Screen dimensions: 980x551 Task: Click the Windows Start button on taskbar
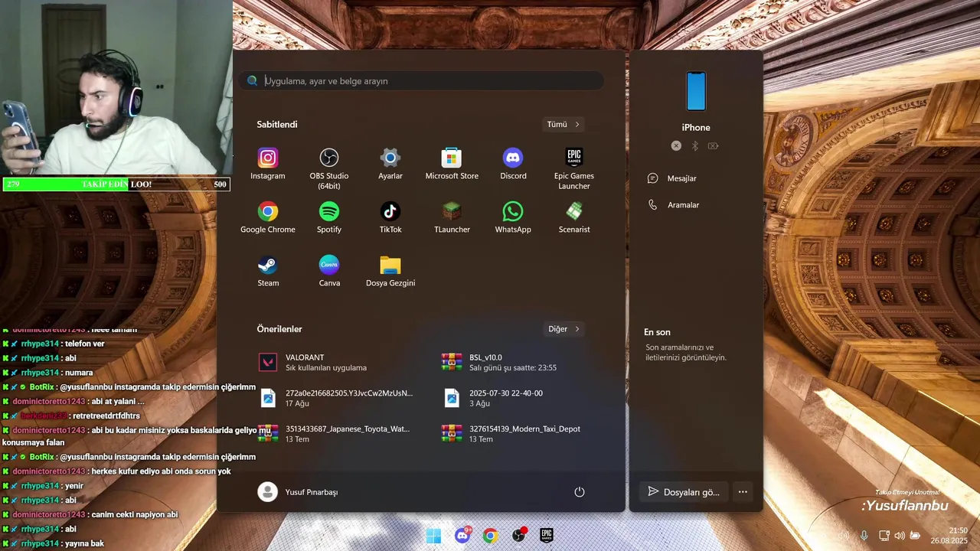point(433,536)
